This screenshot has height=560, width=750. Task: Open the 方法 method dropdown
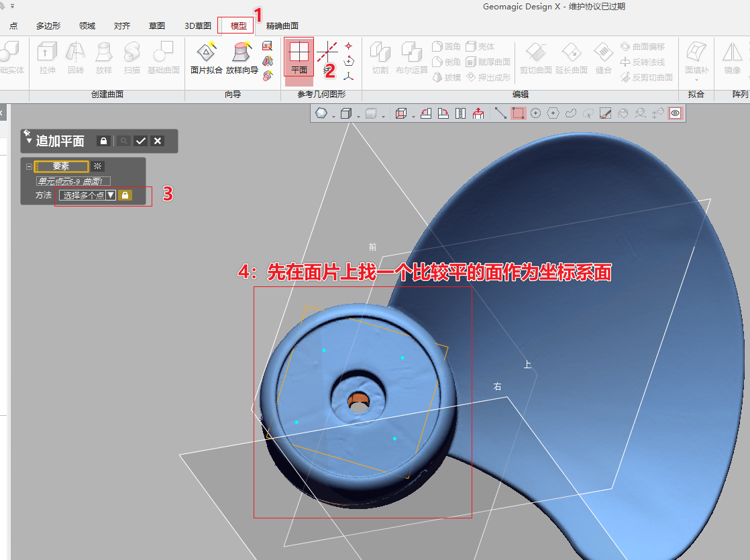(x=111, y=194)
